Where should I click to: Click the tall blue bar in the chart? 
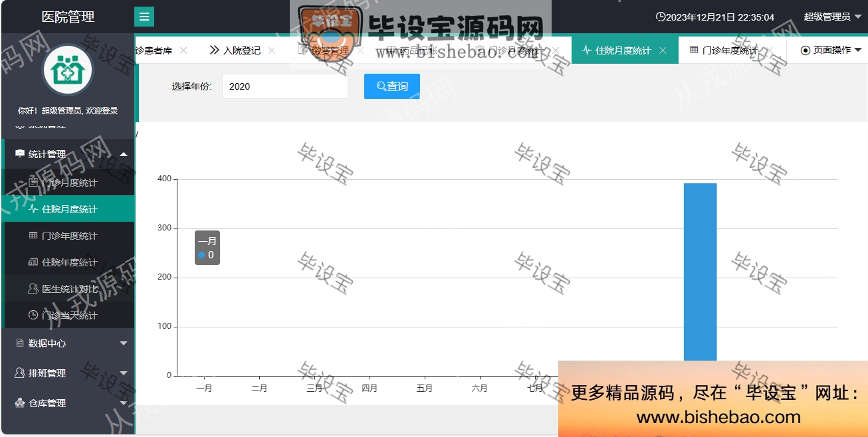tap(701, 272)
